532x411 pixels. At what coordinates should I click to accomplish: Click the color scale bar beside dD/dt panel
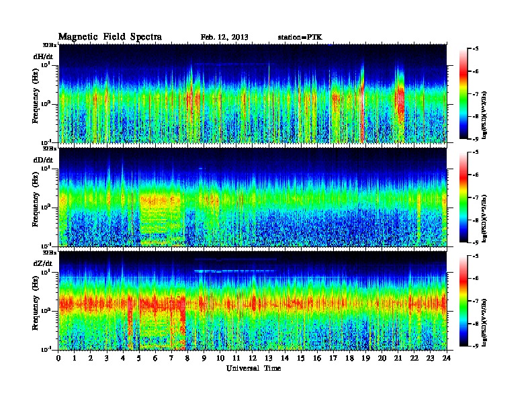[x=463, y=197]
